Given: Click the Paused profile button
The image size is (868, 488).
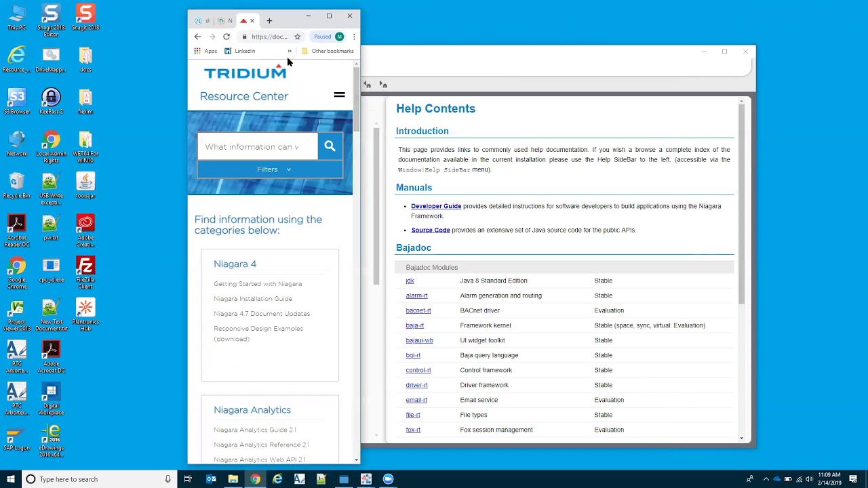Looking at the screenshot, I should tap(328, 37).
